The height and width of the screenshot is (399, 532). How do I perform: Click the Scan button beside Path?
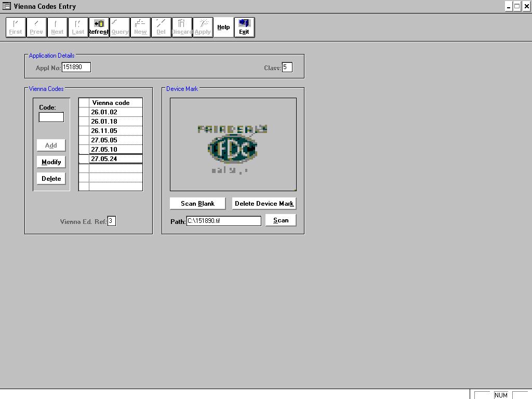pyautogui.click(x=281, y=220)
